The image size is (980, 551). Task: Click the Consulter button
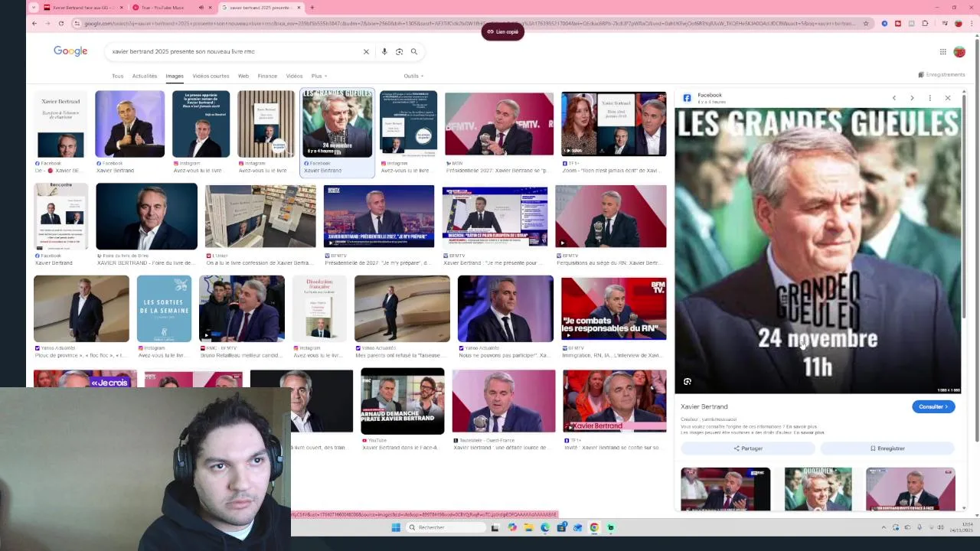(933, 406)
